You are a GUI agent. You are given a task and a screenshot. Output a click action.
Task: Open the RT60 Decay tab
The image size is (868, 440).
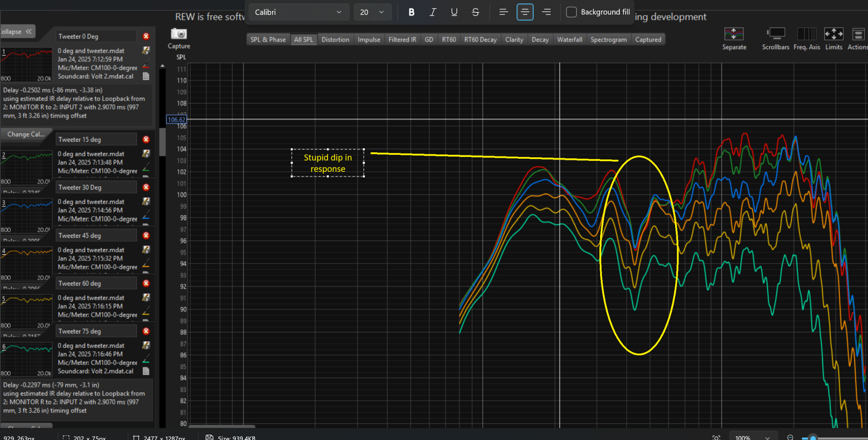point(480,39)
